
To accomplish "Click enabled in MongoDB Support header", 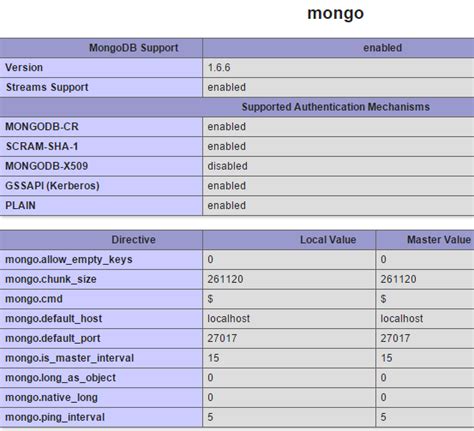I will pos(382,48).
